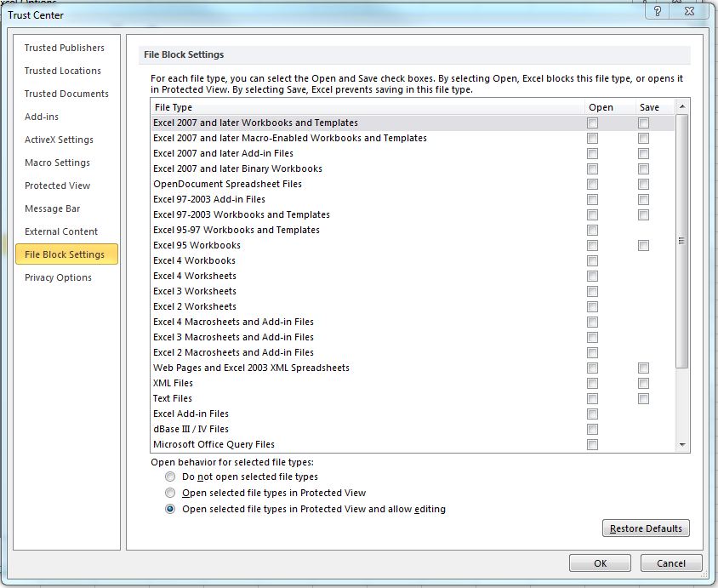718x588 pixels.
Task: Check Open for Excel 95-97 Workbooks and Templates
Action: [x=593, y=230]
